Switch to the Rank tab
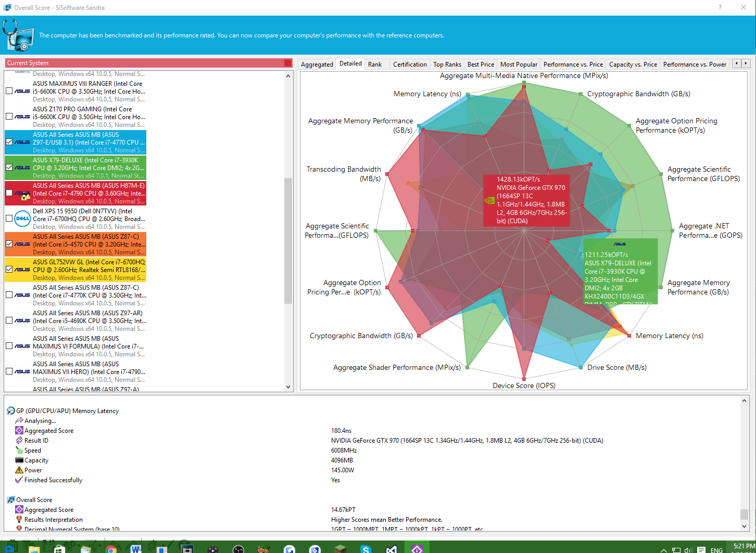Image resolution: width=756 pixels, height=553 pixels. (x=375, y=65)
